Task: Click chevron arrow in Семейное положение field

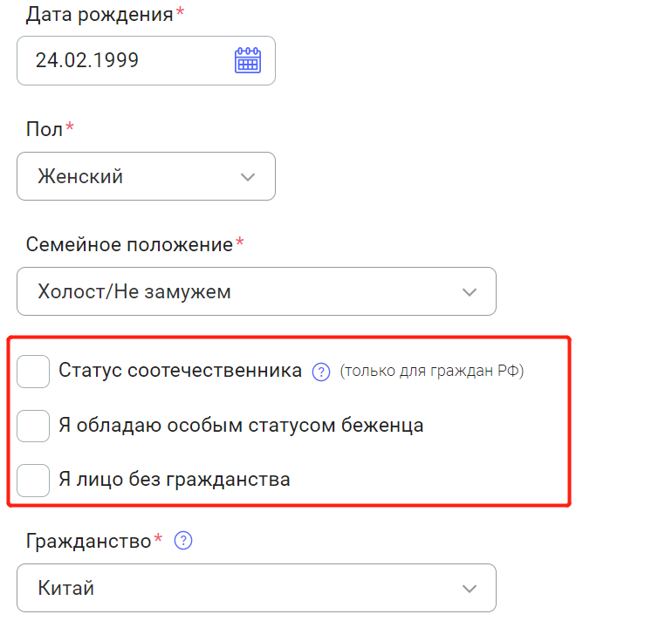Action: coord(470,291)
